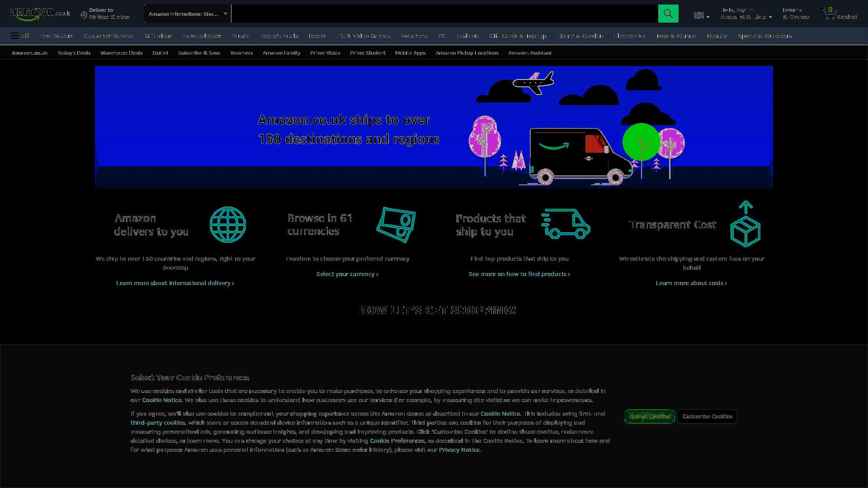Open the All hamburger menu
Screen dimensions: 868x488
[x=20, y=36]
